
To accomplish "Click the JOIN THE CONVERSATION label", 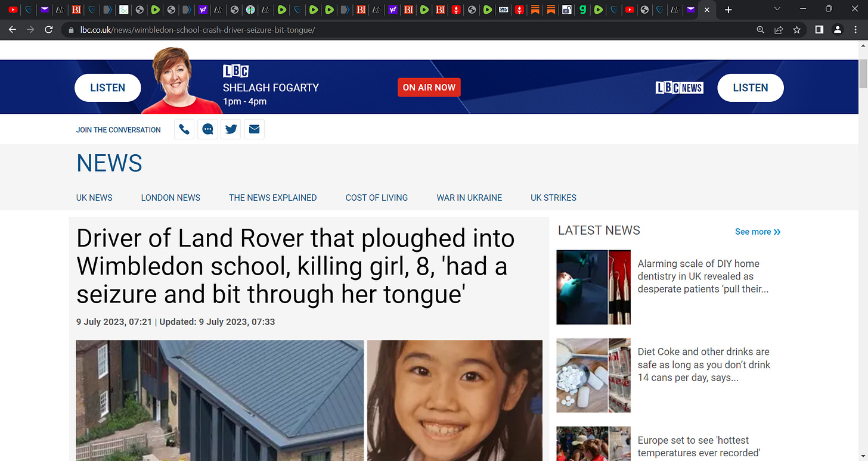I will tap(119, 130).
